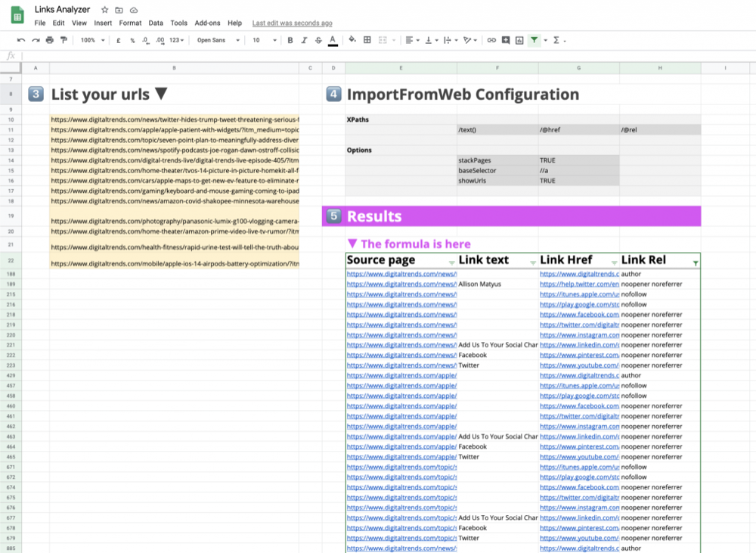Image resolution: width=756 pixels, height=553 pixels.
Task: Open horizontal align dropdown
Action: point(412,40)
